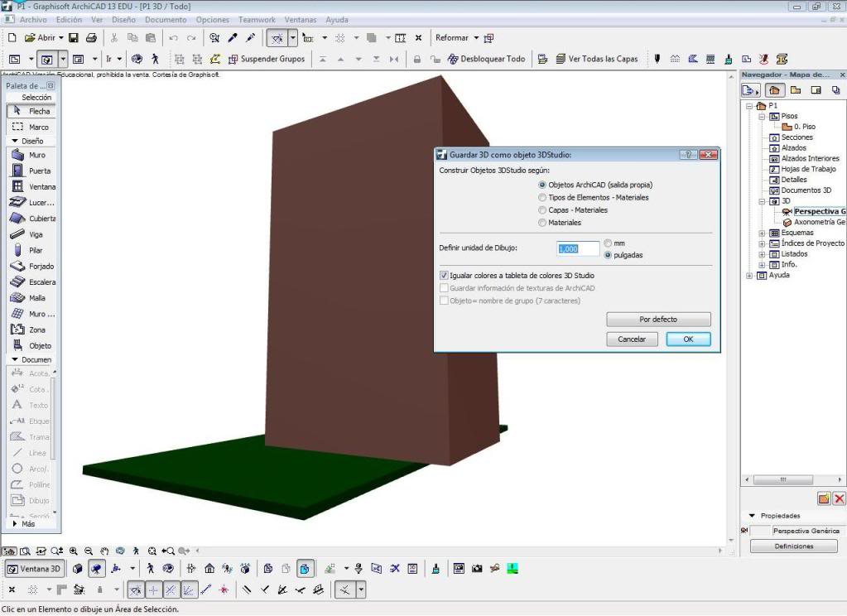Select Alzados Interiores in Navegador tree
This screenshot has height=616, width=847.
click(810, 158)
